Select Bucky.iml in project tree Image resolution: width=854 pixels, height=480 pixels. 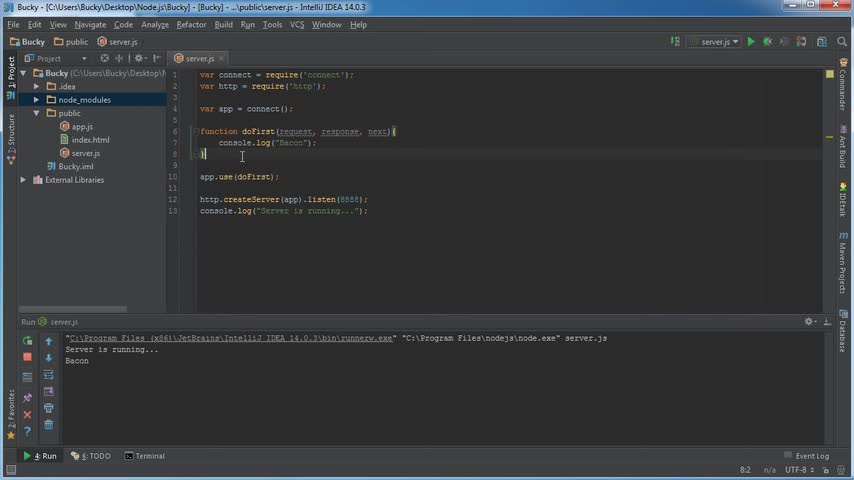(x=70, y=167)
